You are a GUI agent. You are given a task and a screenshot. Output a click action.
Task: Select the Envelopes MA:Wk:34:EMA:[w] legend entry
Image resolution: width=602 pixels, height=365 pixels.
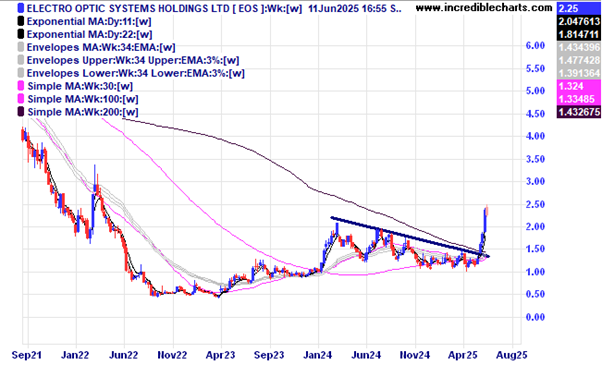pyautogui.click(x=101, y=48)
